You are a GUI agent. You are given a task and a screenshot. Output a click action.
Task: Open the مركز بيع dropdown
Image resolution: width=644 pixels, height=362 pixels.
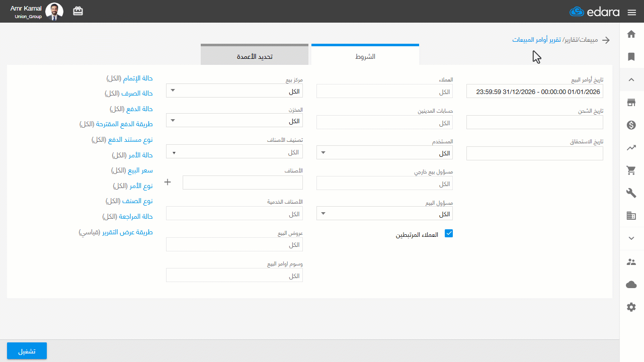tap(234, 91)
